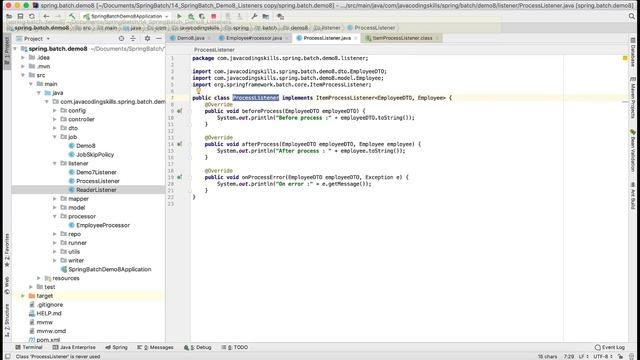Open Project panel gear settings
640x360 pixels.
(147, 38)
